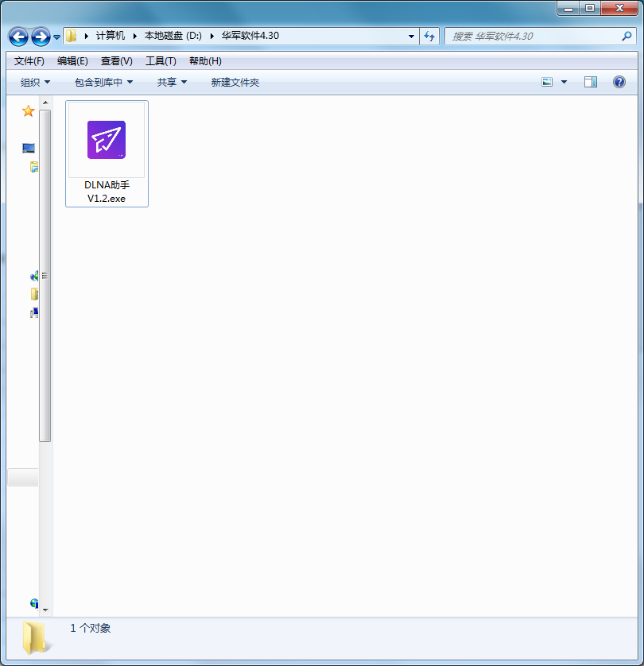Click the change view icon
Screen dimensions: 644x666
[547, 82]
